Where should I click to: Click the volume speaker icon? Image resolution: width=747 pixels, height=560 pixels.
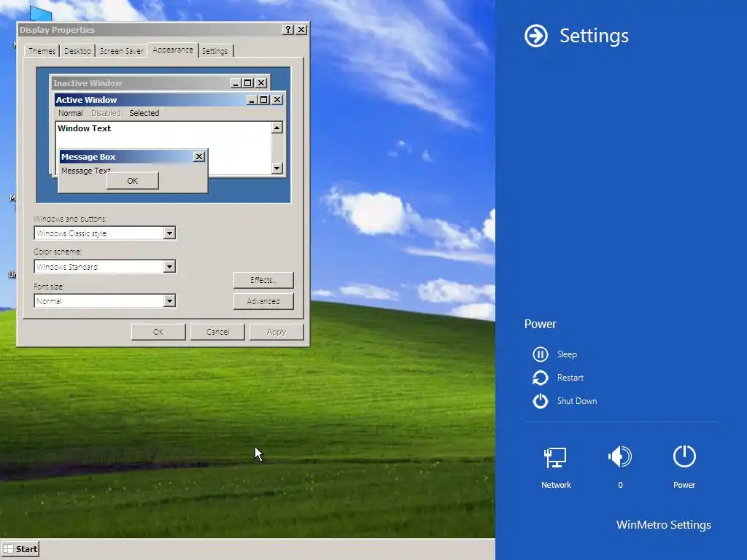(620, 456)
